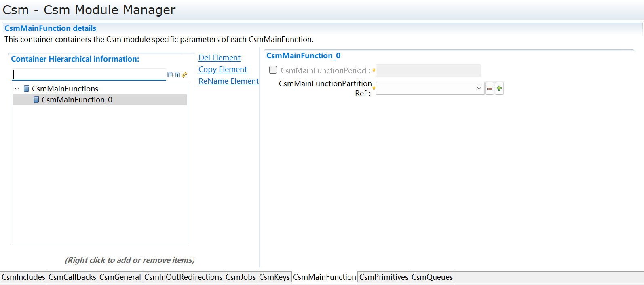Collapse the CsmMainFunctions tree node
Image resolution: width=644 pixels, height=285 pixels.
pos(17,89)
